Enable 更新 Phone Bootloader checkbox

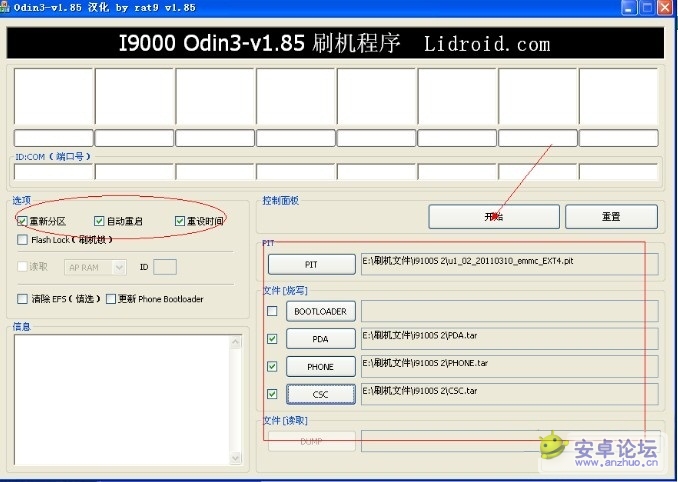tap(111, 299)
